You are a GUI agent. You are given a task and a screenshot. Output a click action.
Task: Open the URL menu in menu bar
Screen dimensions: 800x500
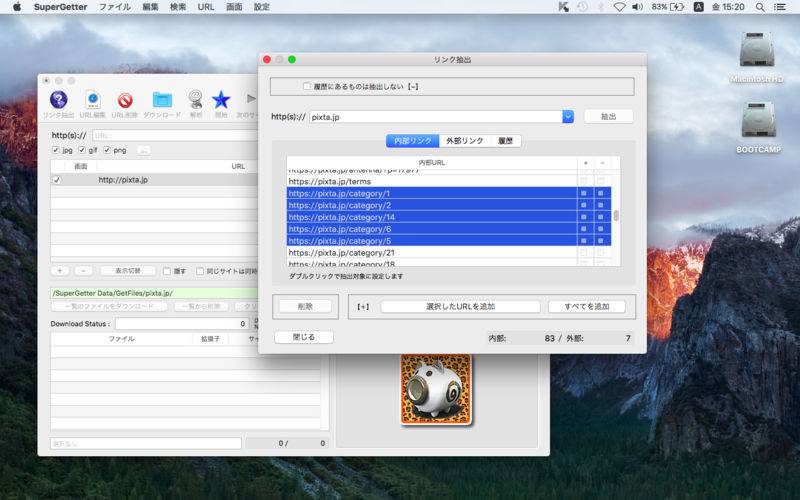(206, 7)
